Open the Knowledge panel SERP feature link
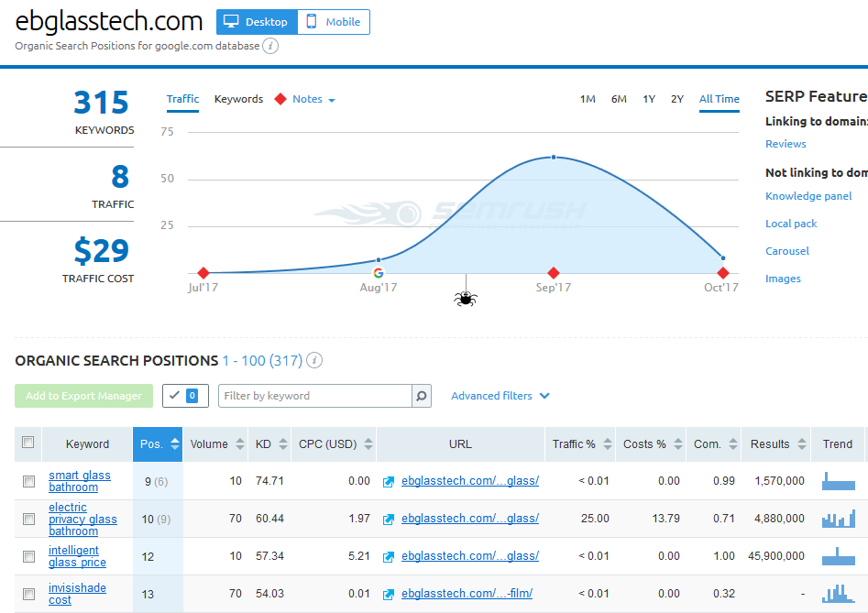868x613 pixels. pos(808,196)
